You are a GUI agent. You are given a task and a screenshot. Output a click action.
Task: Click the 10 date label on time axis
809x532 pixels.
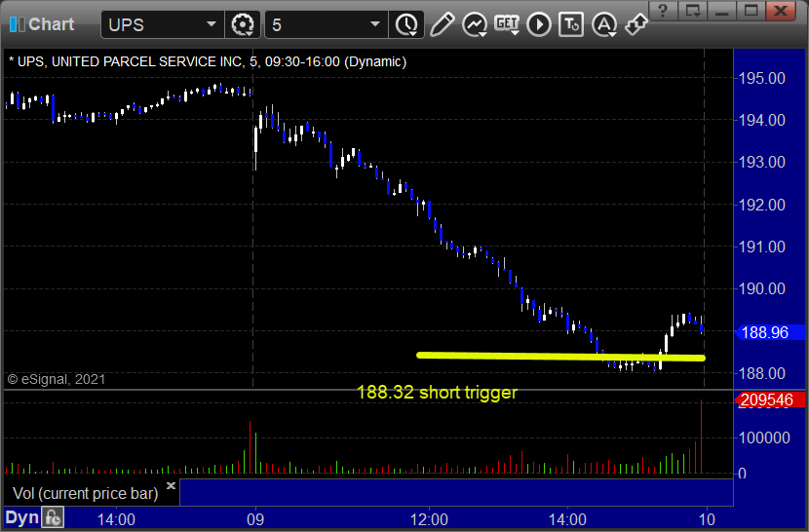click(x=707, y=519)
